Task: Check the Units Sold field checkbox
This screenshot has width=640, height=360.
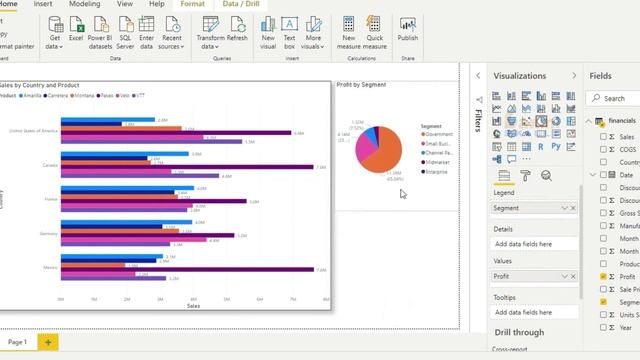Action: [x=603, y=315]
